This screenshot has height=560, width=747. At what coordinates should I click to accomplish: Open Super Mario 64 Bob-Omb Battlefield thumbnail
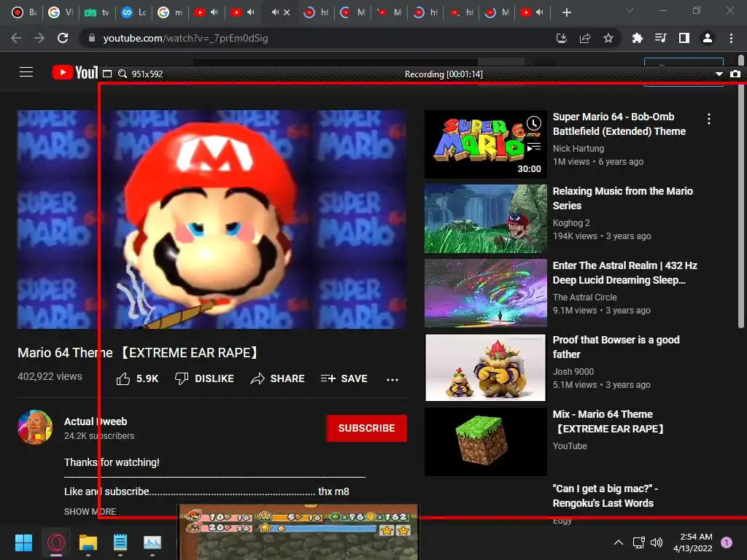pyautogui.click(x=485, y=144)
